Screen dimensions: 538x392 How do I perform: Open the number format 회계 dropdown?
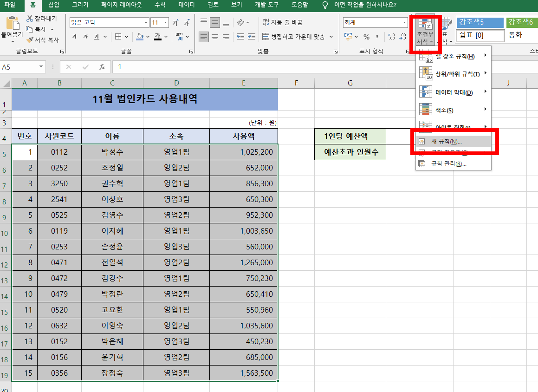[x=404, y=23]
